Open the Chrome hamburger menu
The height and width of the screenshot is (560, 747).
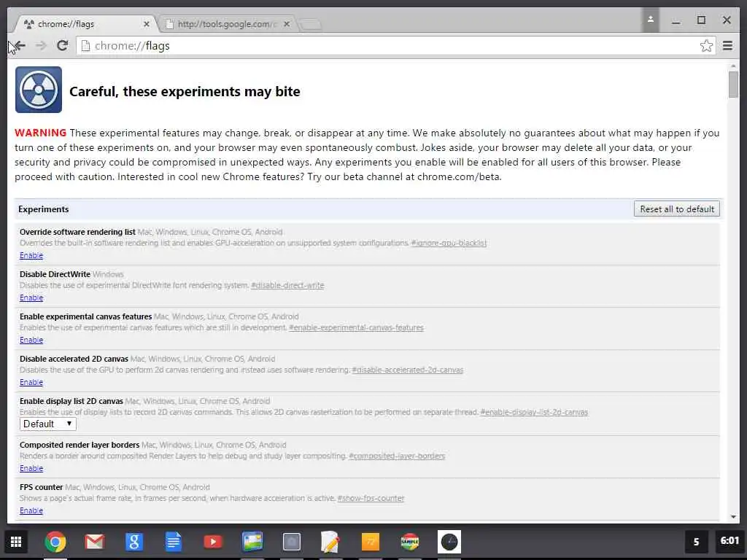(727, 46)
